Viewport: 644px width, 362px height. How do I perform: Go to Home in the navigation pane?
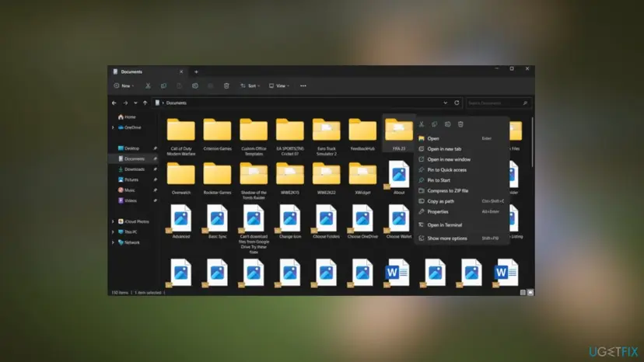[127, 117]
